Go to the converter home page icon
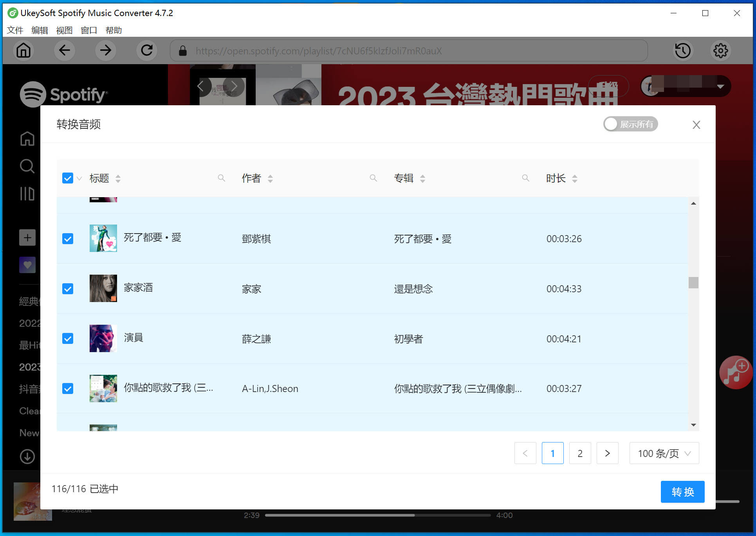Image resolution: width=756 pixels, height=536 pixels. tap(23, 50)
